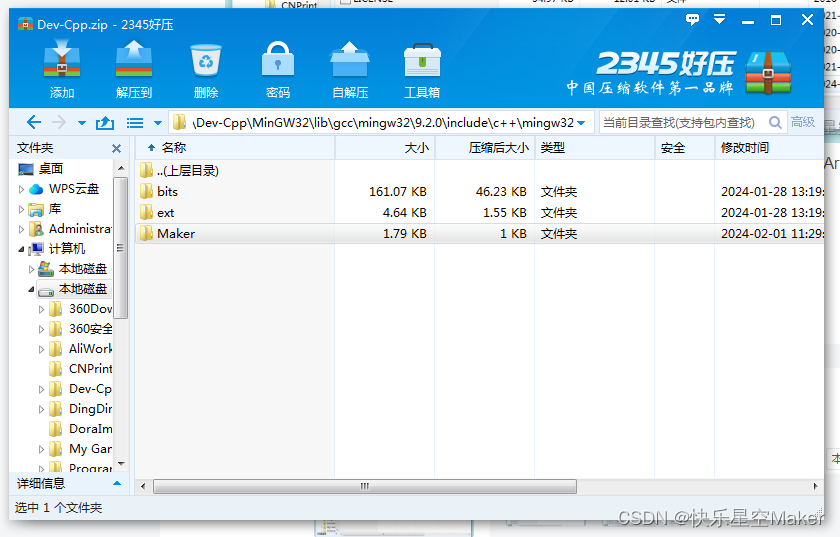This screenshot has width=840, height=537.
Task: Click the feedback speech bubble icon
Action: click(692, 20)
